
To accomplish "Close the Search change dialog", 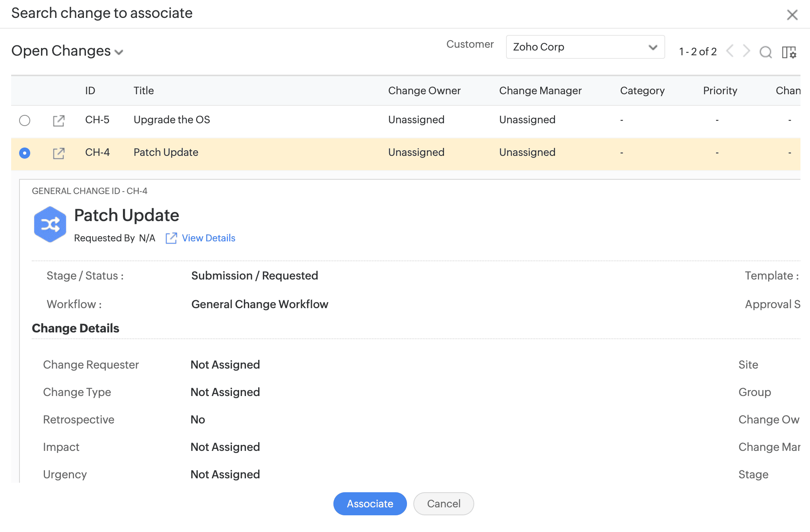I will pos(792,15).
